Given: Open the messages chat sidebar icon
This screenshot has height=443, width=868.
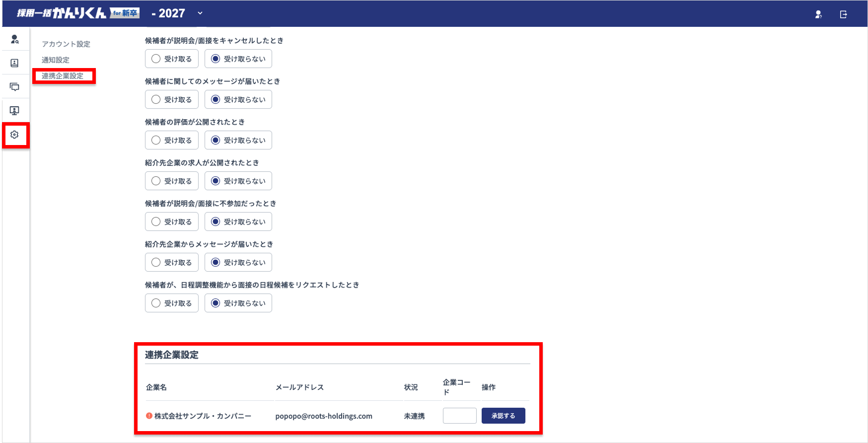Looking at the screenshot, I should coord(15,87).
